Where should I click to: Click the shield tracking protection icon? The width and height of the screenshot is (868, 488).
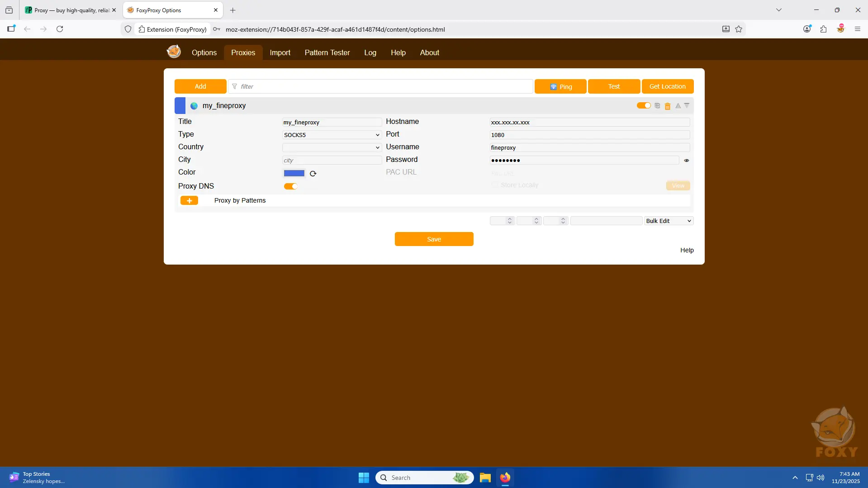click(128, 29)
